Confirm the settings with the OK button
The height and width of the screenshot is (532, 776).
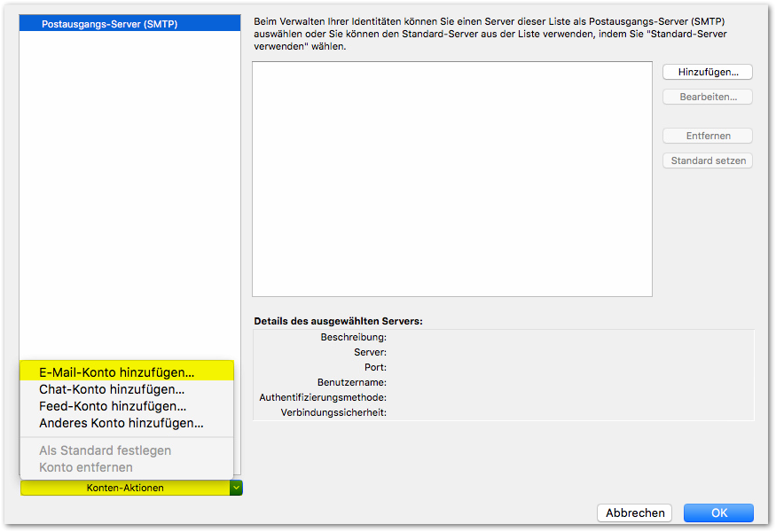coord(718,512)
